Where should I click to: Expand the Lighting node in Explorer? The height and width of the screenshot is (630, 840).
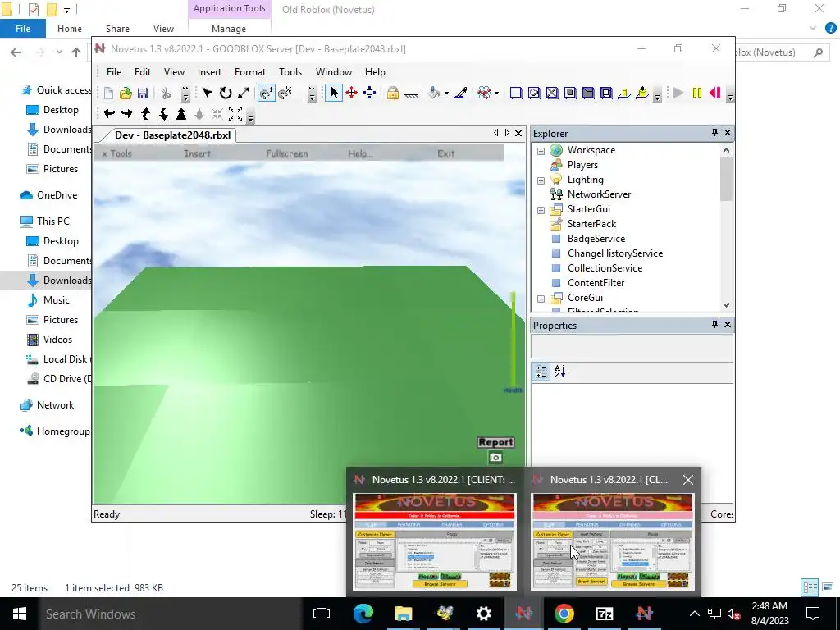tap(541, 180)
